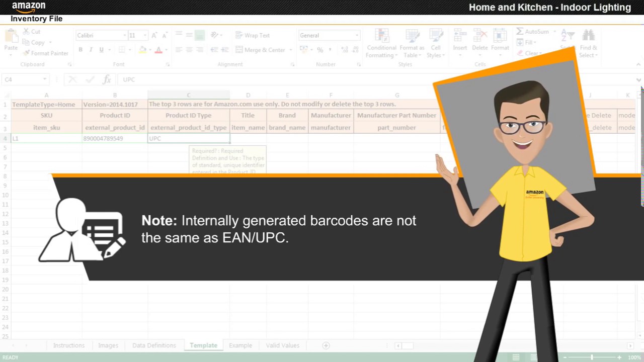
Task: Apply Percent Style format
Action: pyautogui.click(x=320, y=50)
